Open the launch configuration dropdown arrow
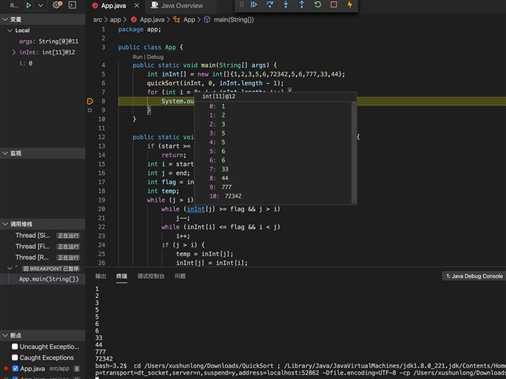506x379 pixels. [41, 5]
